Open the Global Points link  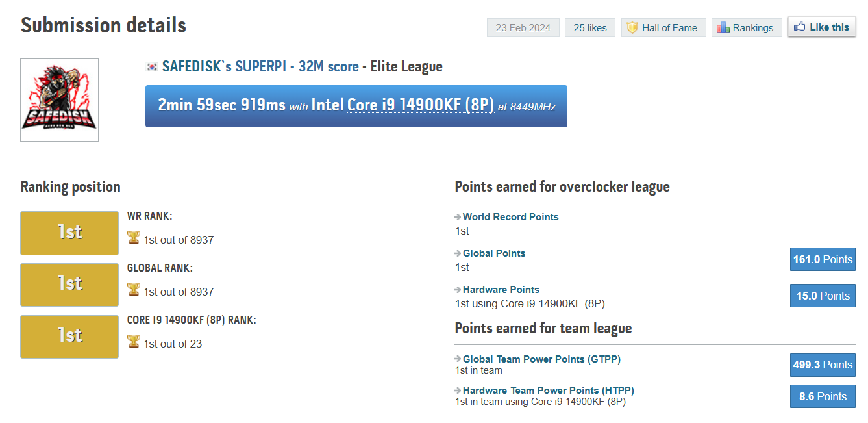click(x=494, y=253)
